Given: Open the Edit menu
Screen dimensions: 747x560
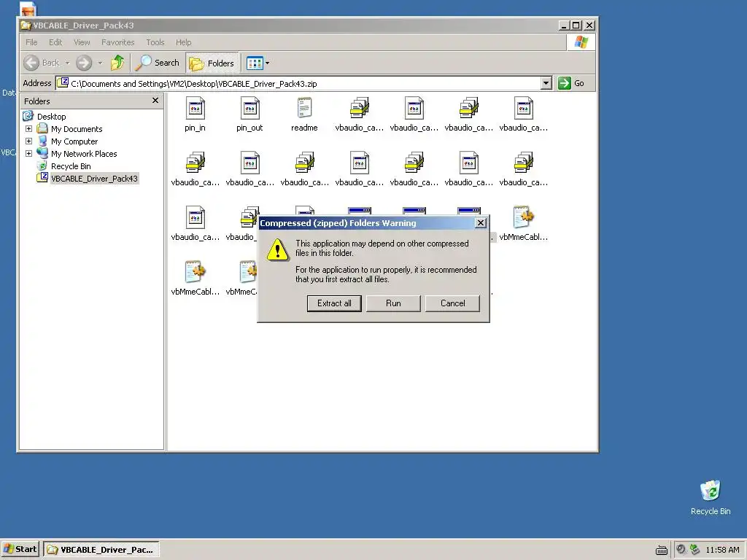Looking at the screenshot, I should tap(55, 42).
